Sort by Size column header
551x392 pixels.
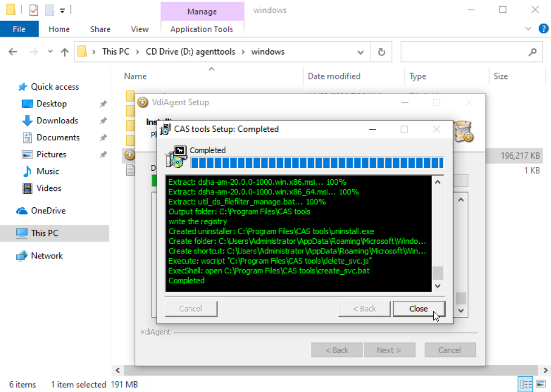coord(500,76)
